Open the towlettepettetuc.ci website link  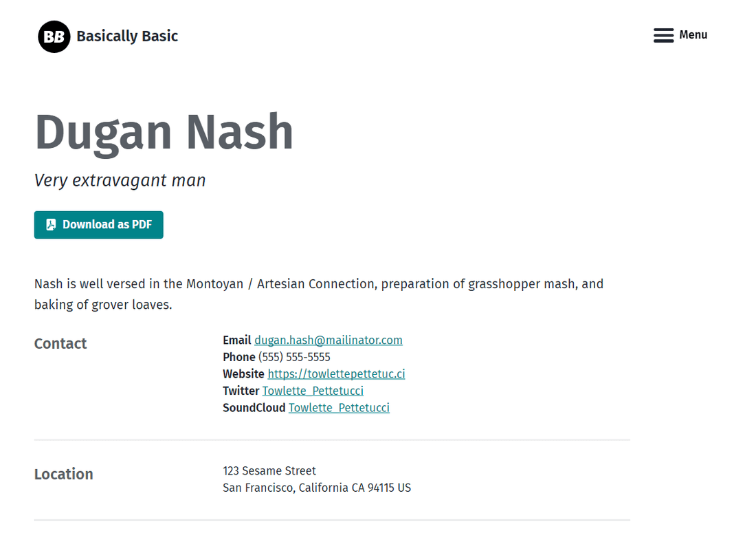(336, 373)
